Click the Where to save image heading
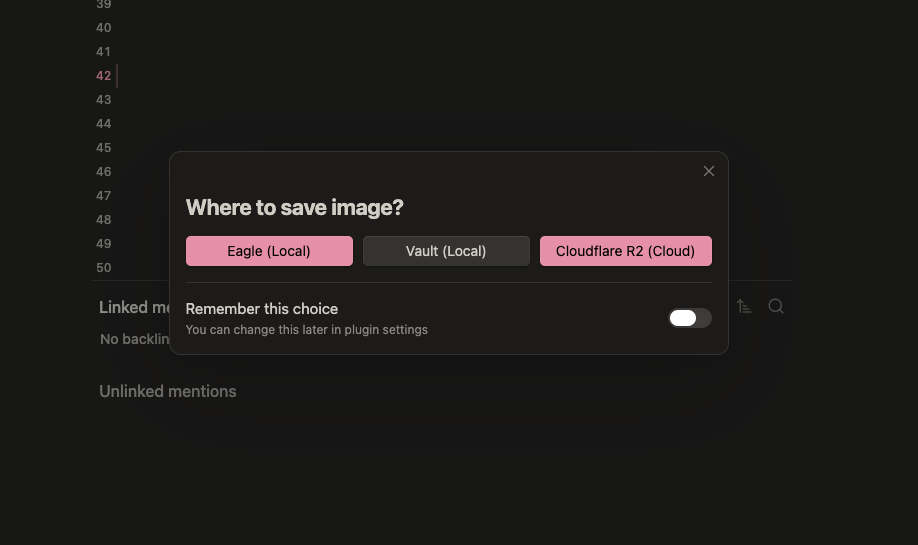This screenshot has width=918, height=545. (294, 207)
